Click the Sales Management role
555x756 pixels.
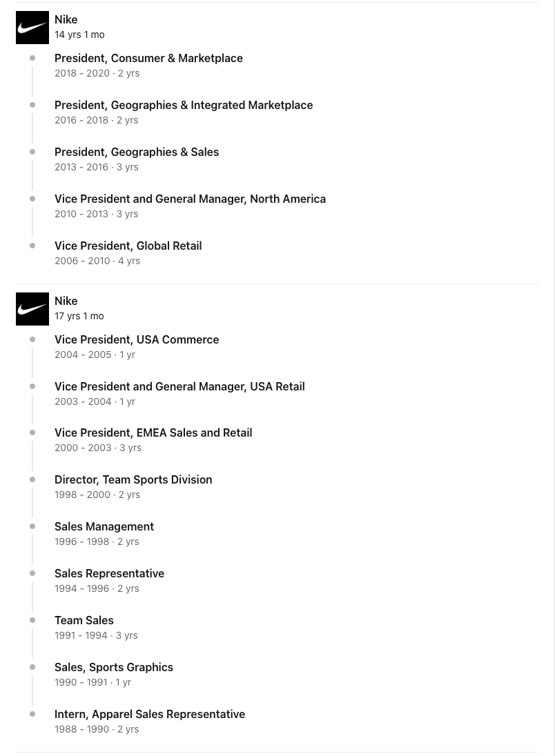[104, 526]
